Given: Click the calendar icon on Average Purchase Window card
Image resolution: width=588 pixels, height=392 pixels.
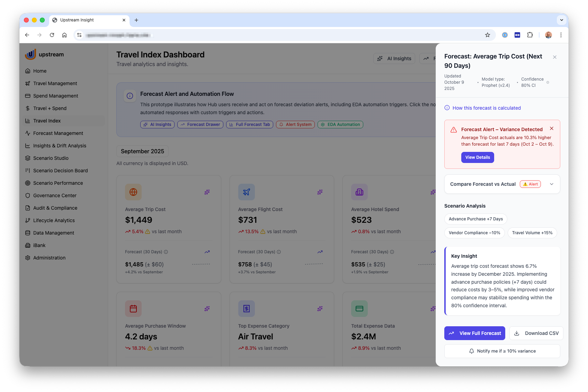Looking at the screenshot, I should click(133, 309).
